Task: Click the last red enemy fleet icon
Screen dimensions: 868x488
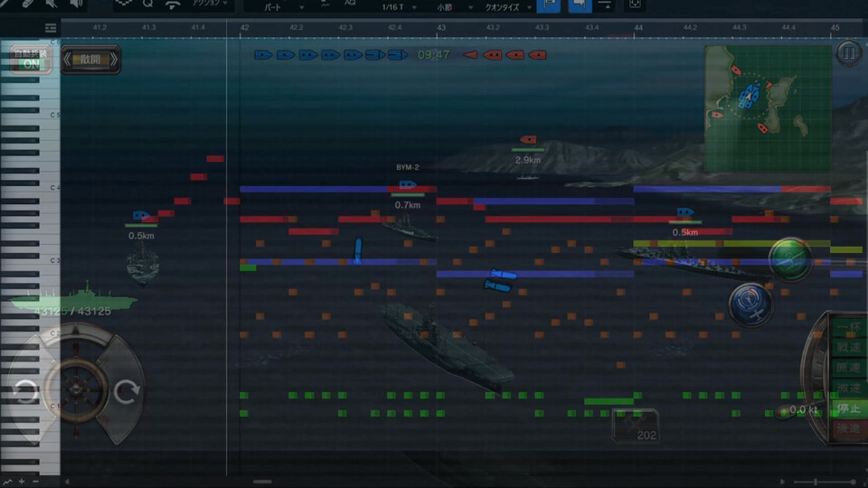Action: click(x=537, y=55)
